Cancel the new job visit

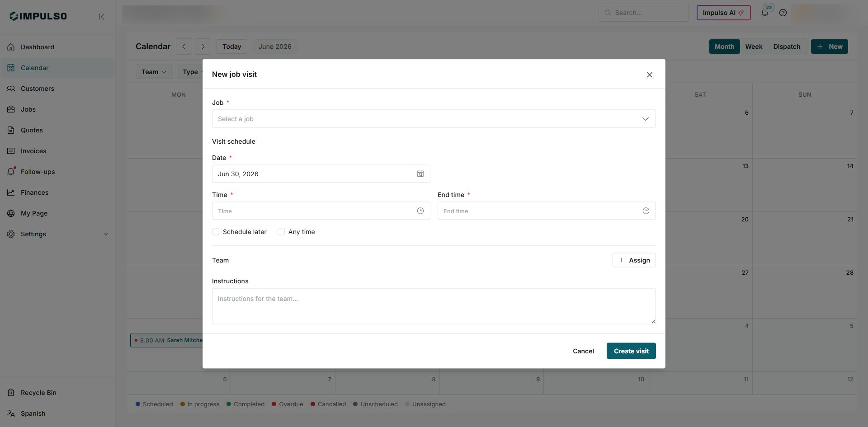(x=583, y=351)
